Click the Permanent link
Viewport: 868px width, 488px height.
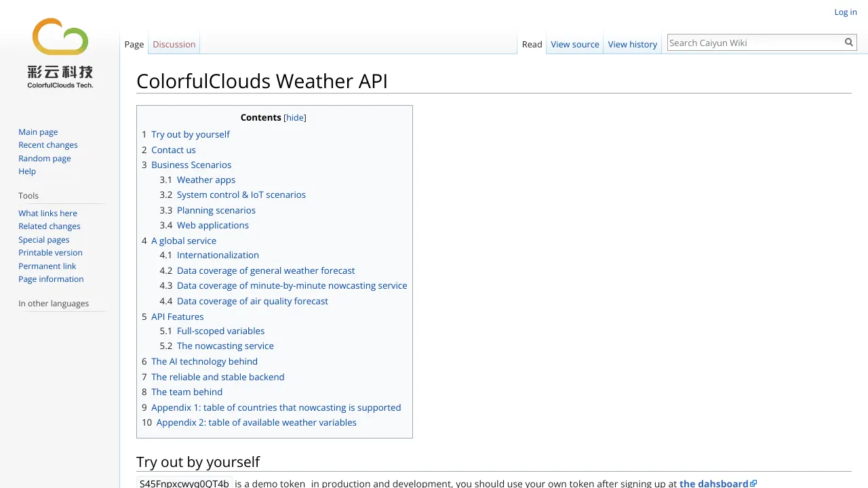point(47,266)
